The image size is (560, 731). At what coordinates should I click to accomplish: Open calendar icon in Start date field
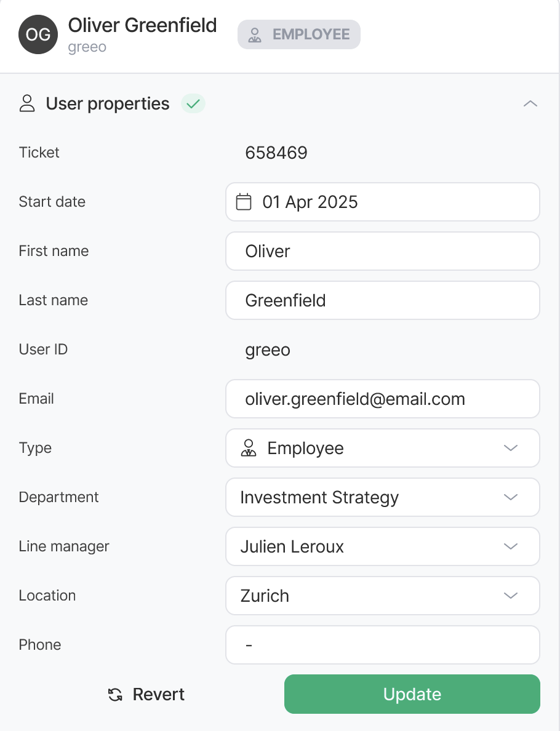pyautogui.click(x=244, y=202)
